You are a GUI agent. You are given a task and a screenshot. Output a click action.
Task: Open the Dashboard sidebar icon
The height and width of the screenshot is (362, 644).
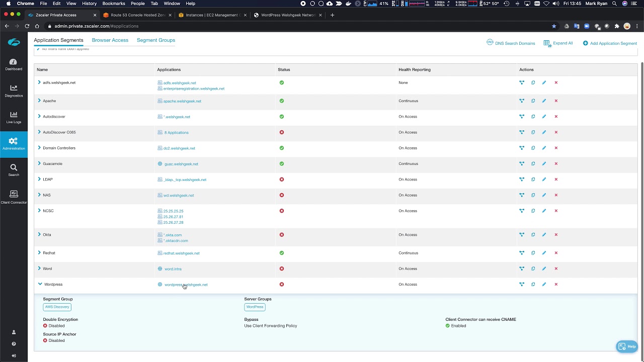[14, 65]
